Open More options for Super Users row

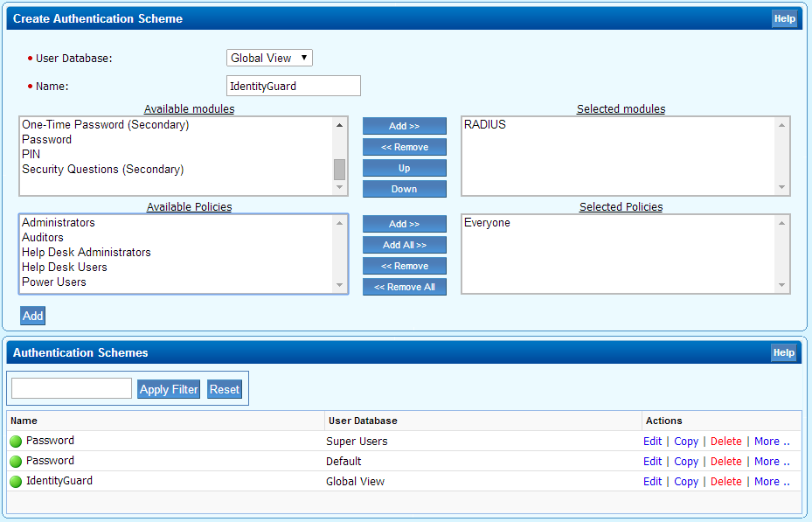coord(772,442)
